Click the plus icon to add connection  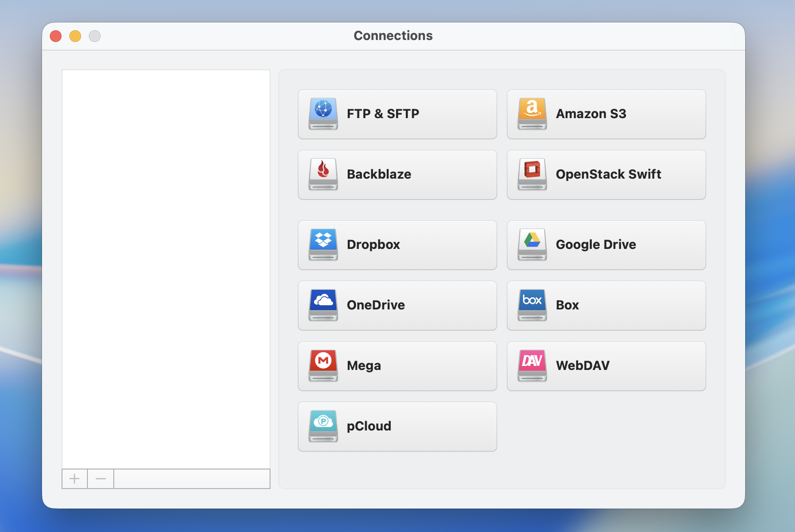(75, 479)
